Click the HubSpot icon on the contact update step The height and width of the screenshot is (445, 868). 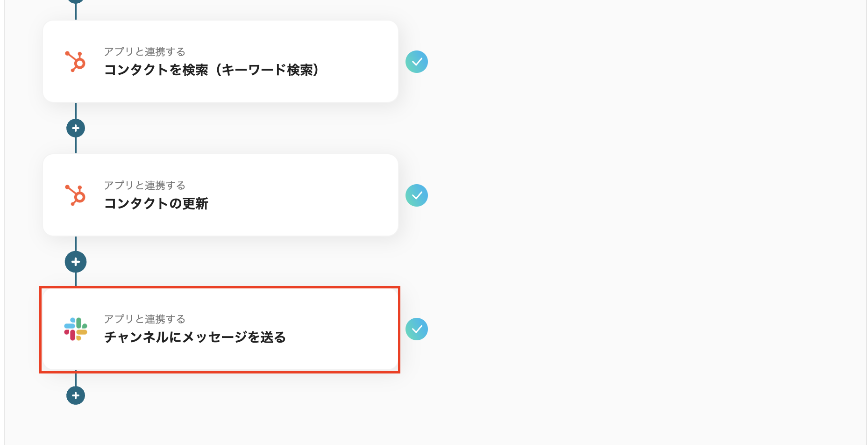76,195
